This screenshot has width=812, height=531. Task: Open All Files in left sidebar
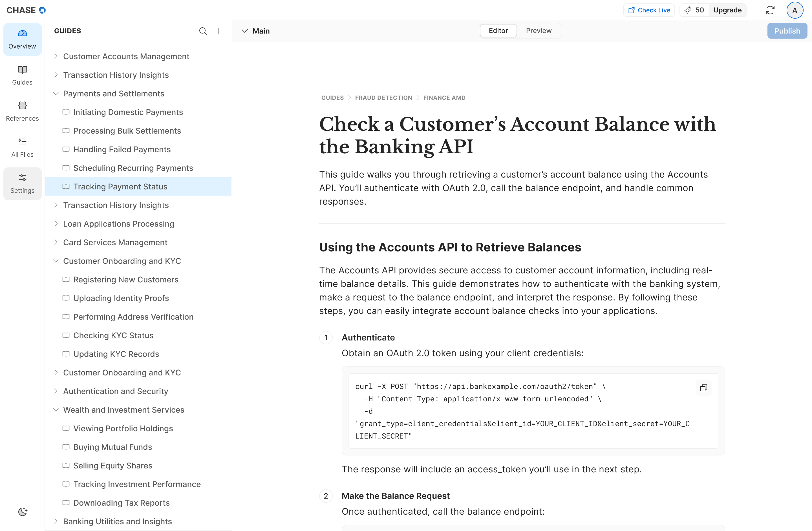click(23, 147)
